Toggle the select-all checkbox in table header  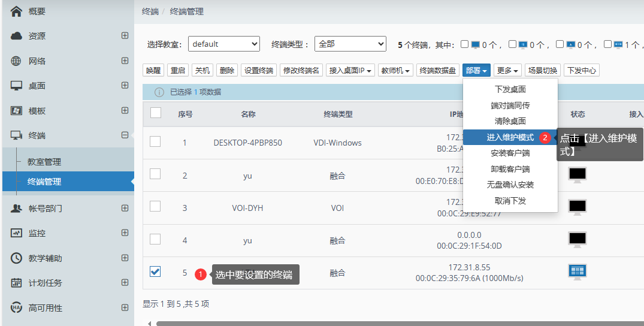point(155,113)
